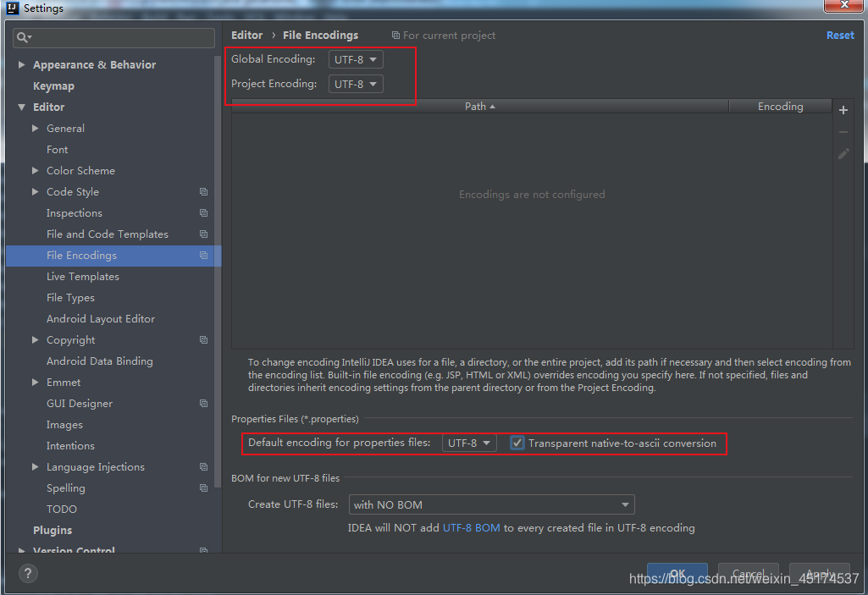
Task: Open File Types settings
Action: coord(70,298)
